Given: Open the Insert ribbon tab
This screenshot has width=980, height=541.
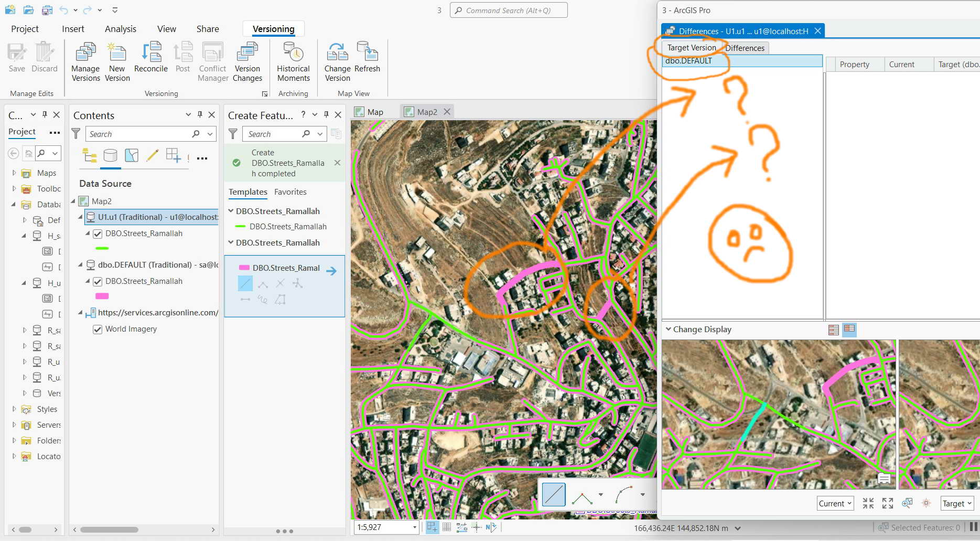Looking at the screenshot, I should [73, 29].
